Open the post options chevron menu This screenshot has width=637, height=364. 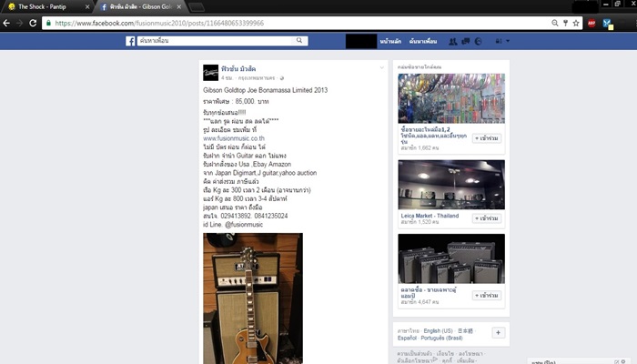click(381, 67)
